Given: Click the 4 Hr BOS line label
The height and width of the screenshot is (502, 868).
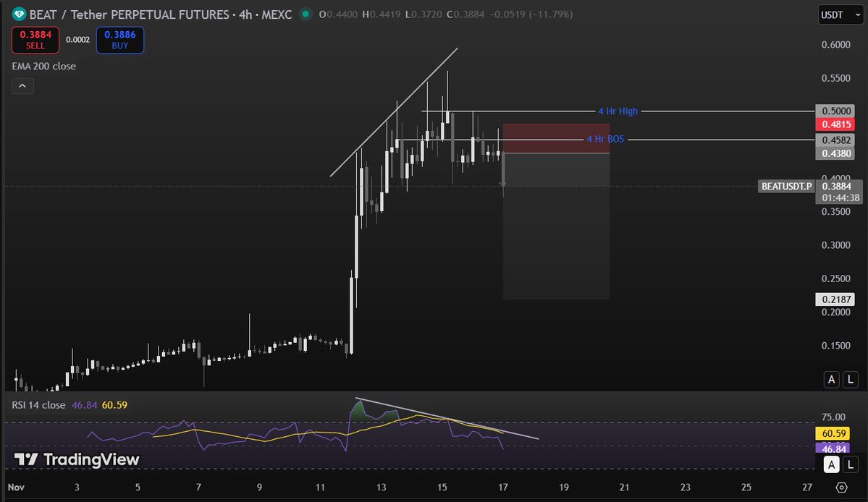Looking at the screenshot, I should (x=605, y=139).
